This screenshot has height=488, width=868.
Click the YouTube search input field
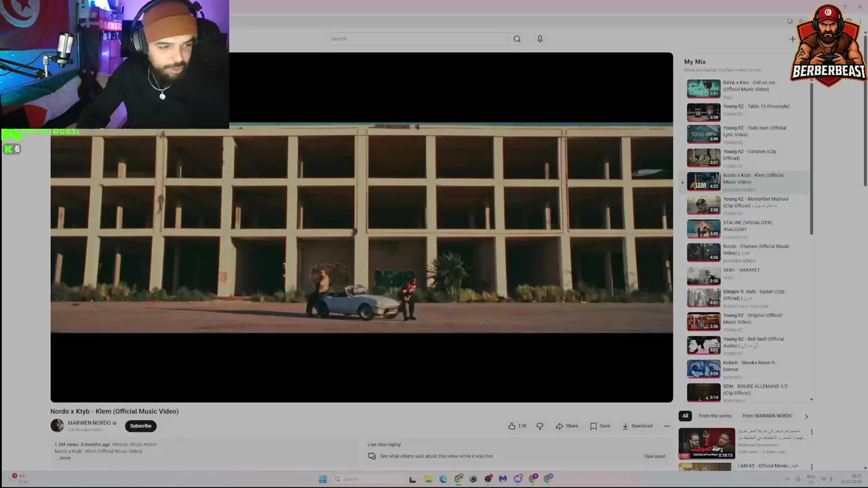[416, 39]
